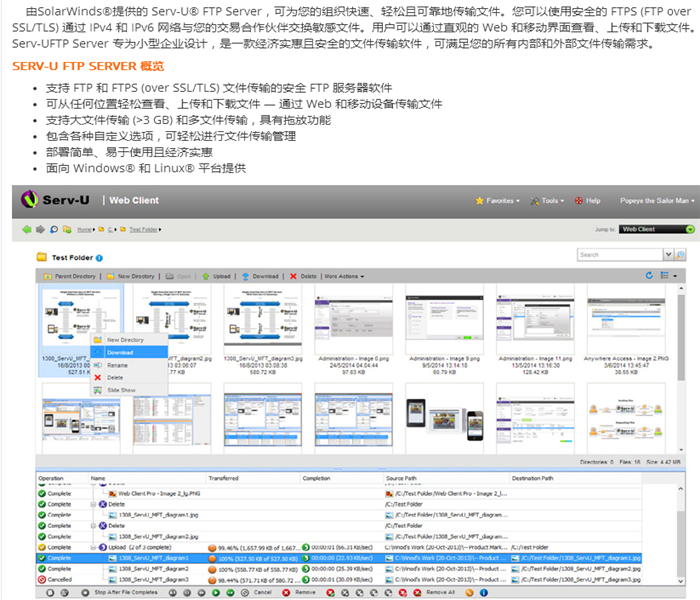
Task: Click Remove in the transfer toolbar
Action: coord(299,593)
